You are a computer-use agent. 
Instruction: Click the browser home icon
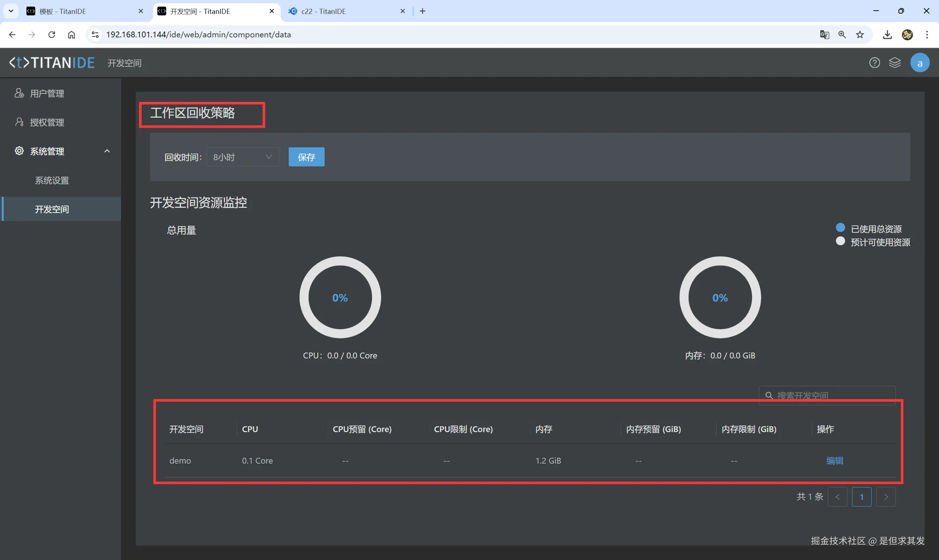[x=72, y=35]
